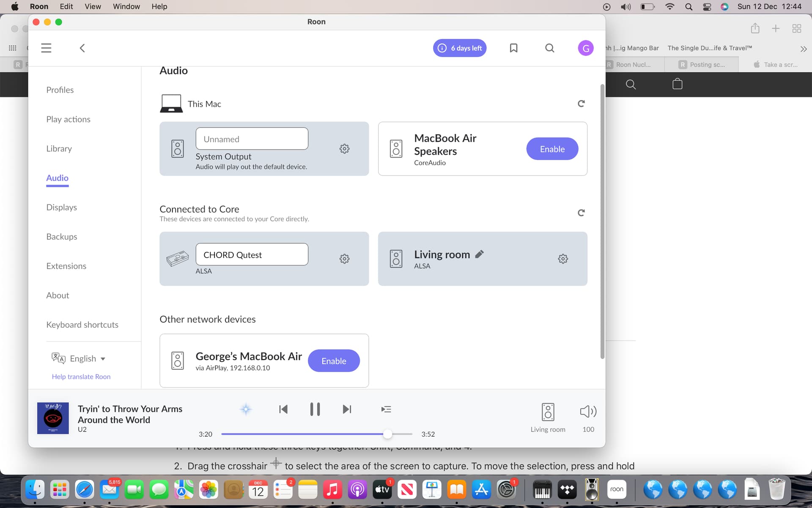The height and width of the screenshot is (508, 812).
Task: Open the Window menu
Action: click(126, 6)
